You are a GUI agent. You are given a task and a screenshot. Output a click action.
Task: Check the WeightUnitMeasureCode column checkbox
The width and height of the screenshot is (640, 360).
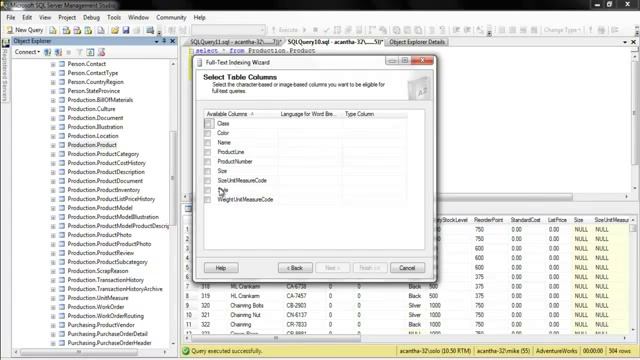click(x=208, y=200)
